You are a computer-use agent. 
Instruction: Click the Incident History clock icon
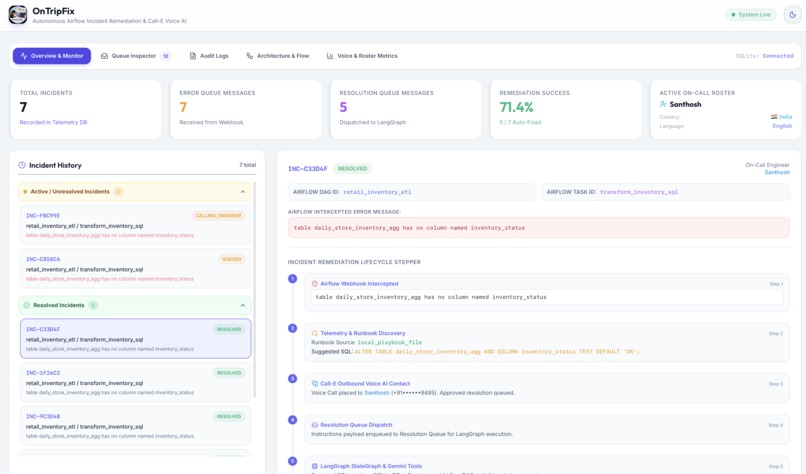[22, 165]
